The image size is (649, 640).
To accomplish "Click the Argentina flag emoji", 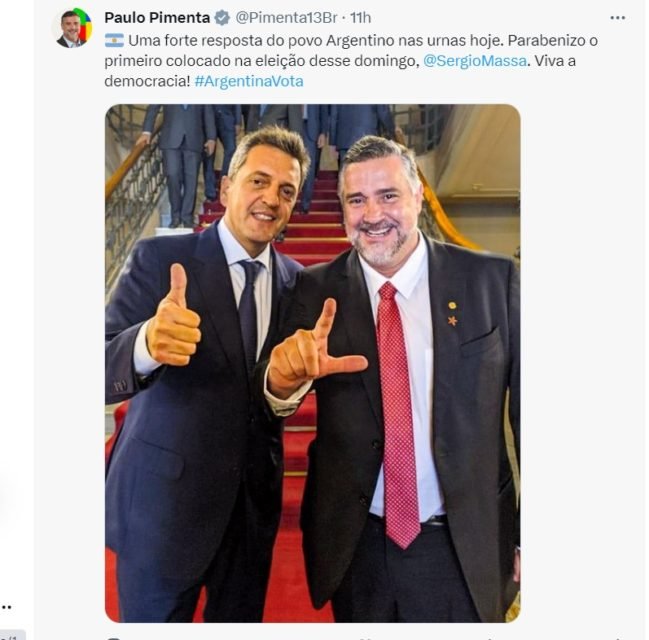I will pos(114,41).
